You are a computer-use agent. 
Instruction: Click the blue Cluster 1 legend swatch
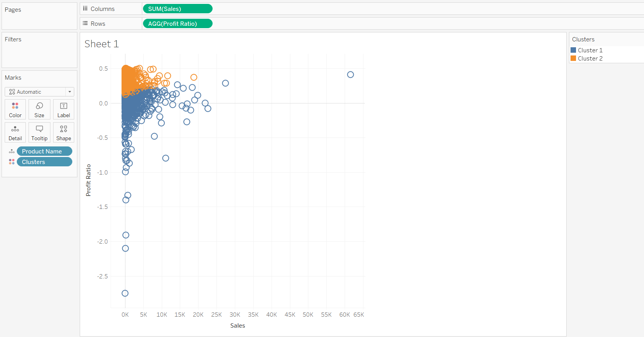(x=573, y=50)
